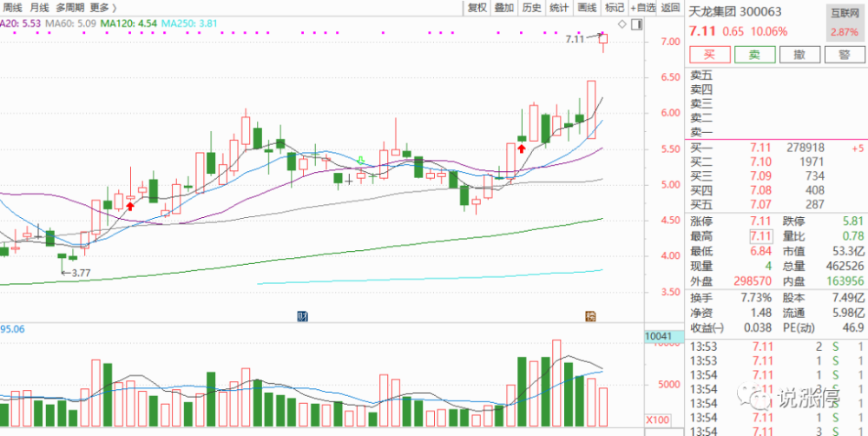Click the brown 榜 ranking marker icon
Screen dimensions: 868x436
pos(591,317)
